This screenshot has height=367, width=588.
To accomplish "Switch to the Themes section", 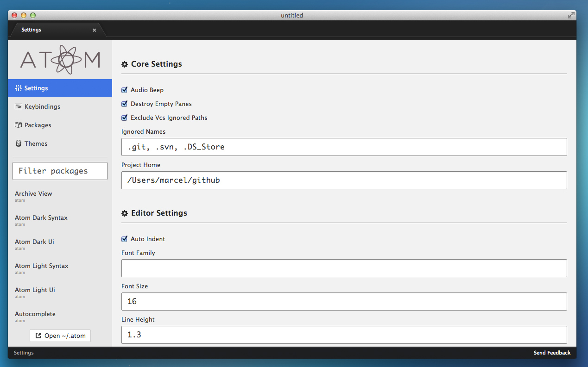I will (36, 143).
